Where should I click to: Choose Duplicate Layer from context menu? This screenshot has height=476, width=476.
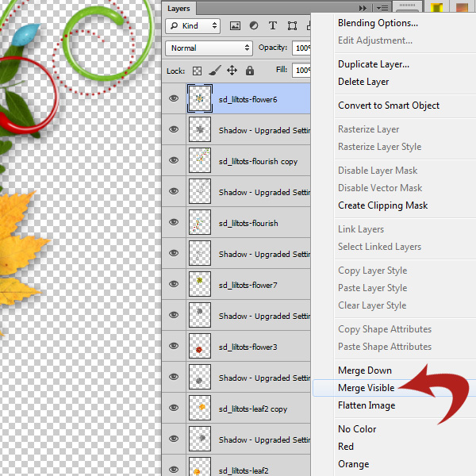(x=374, y=64)
